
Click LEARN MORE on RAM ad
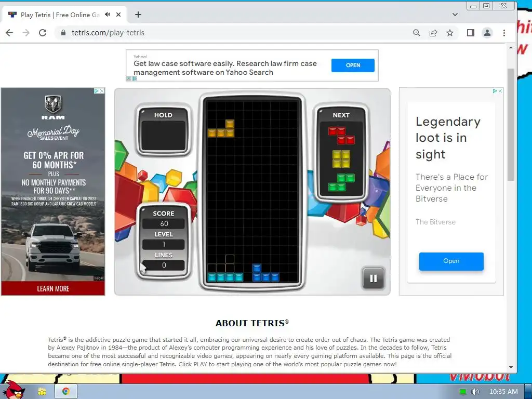click(53, 288)
